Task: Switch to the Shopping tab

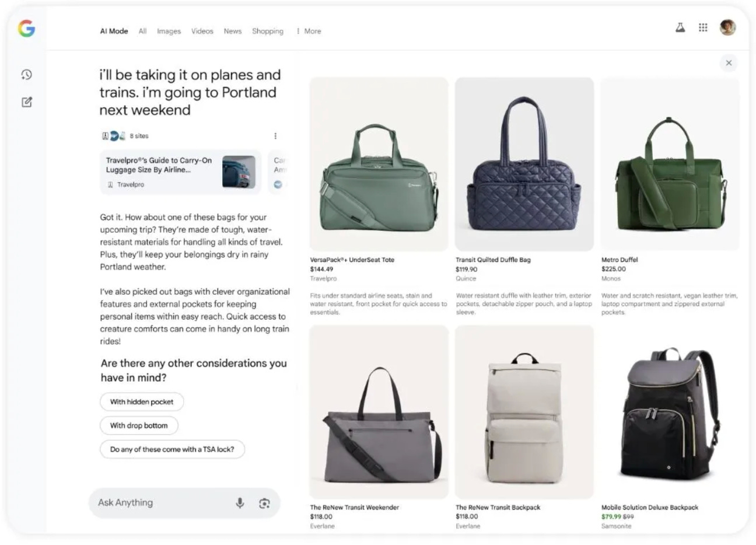Action: pyautogui.click(x=268, y=31)
